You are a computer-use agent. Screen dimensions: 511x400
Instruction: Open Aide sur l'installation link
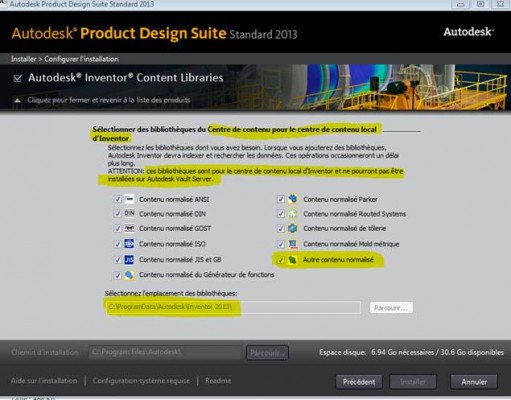44,381
